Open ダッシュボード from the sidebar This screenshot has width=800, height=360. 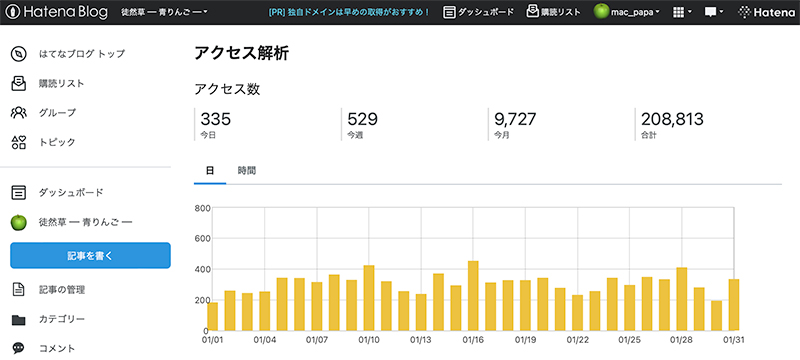pyautogui.click(x=71, y=193)
